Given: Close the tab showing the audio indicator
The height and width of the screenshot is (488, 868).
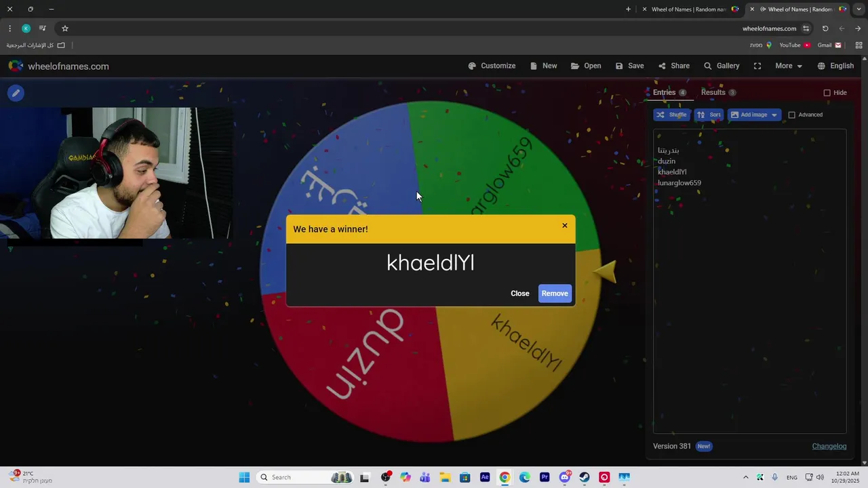Looking at the screenshot, I should pos(752,9).
